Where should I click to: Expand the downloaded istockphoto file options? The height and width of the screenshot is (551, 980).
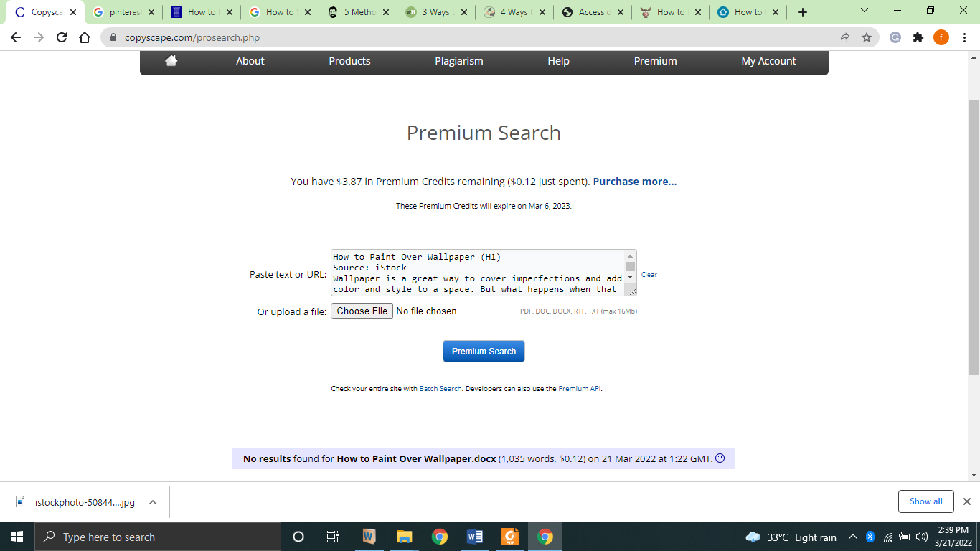(x=153, y=502)
